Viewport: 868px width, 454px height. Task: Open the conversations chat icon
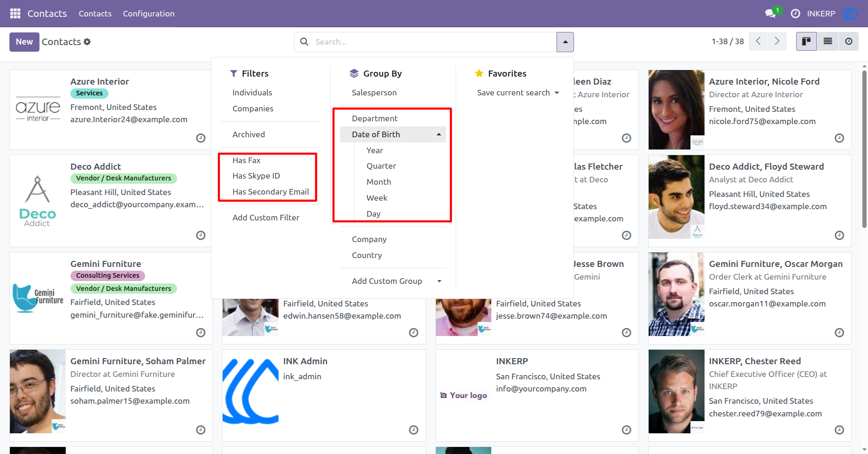[x=770, y=14]
